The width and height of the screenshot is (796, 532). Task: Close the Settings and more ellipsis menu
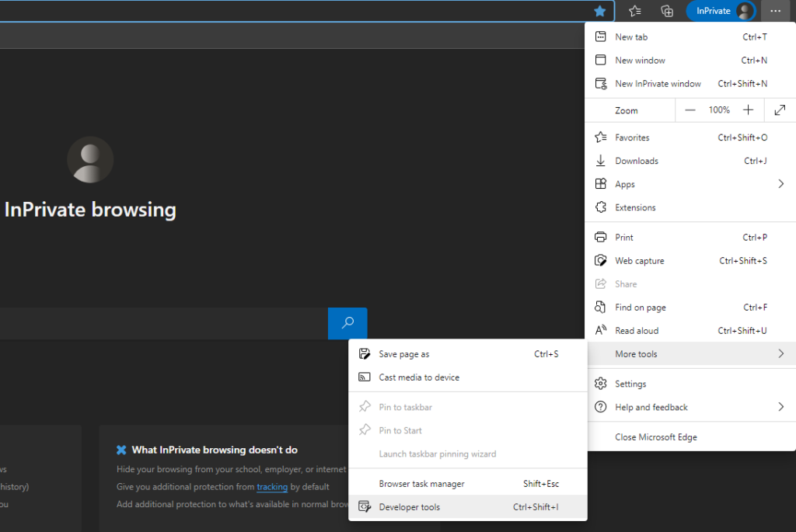tap(775, 11)
